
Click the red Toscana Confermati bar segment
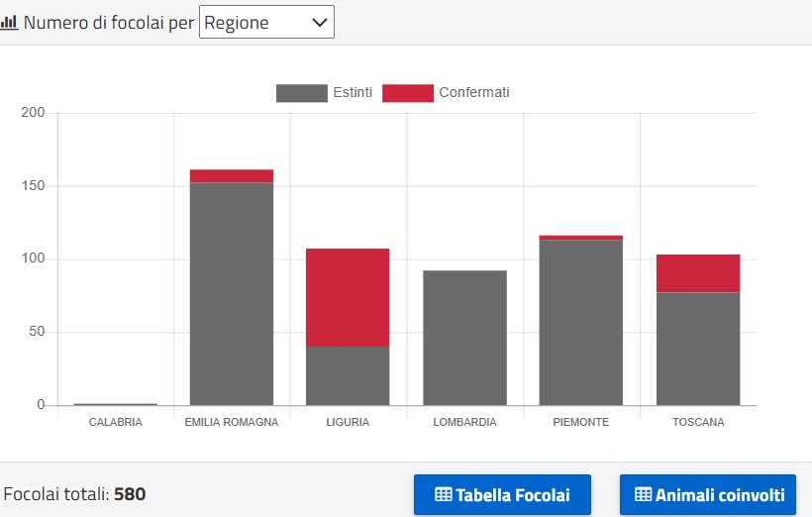tap(698, 273)
